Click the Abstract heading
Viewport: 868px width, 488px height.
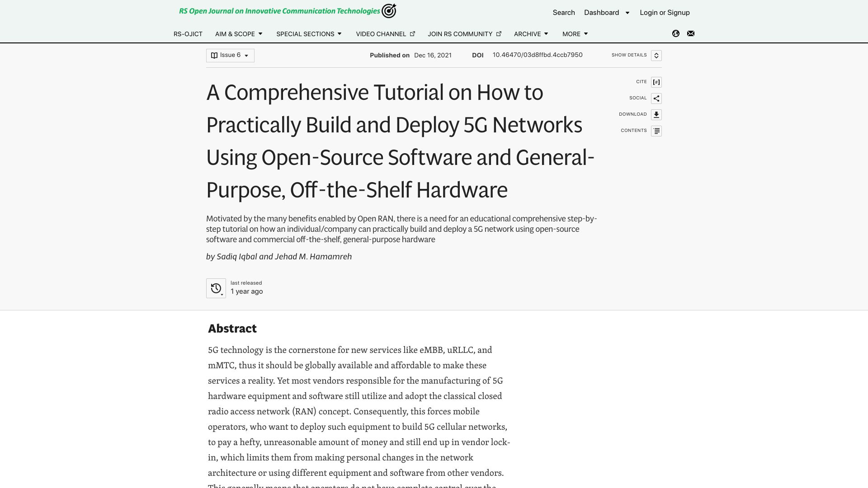[x=232, y=328]
